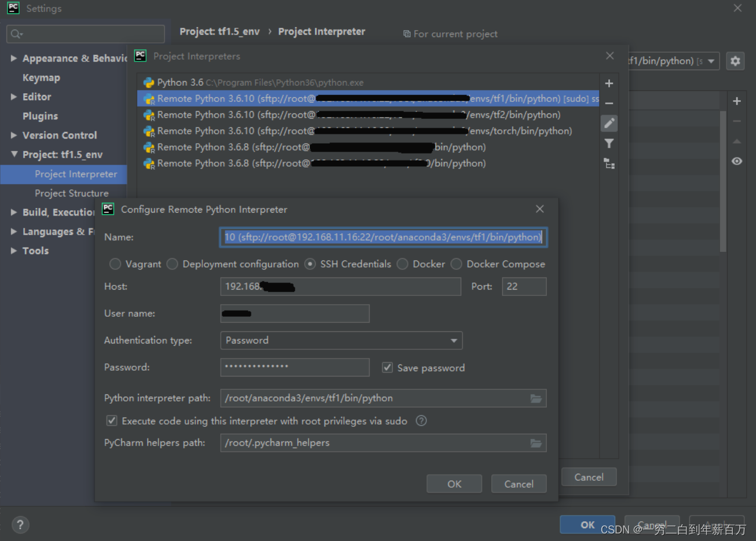
Task: Remove the selected interpreter with minus icon
Action: pyautogui.click(x=609, y=103)
